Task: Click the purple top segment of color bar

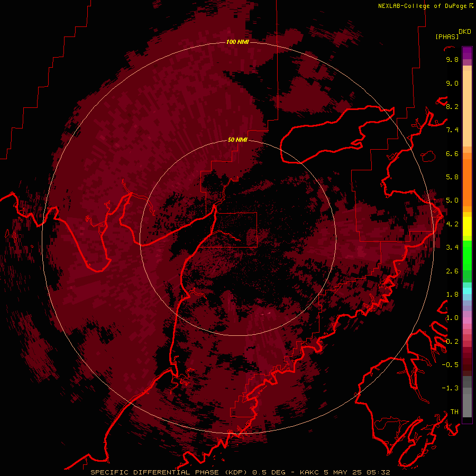Action: point(467,53)
